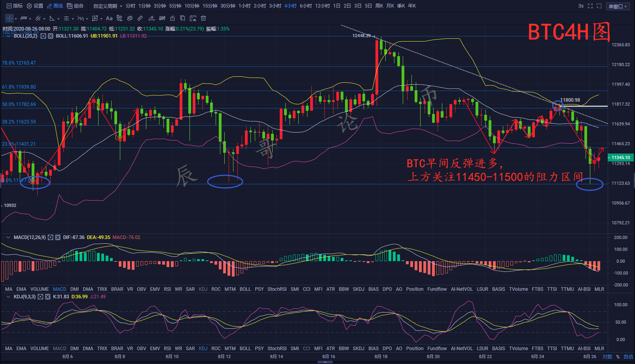Screen dimensions: 635x364
Task: Switch to the 1小时 timeframe
Action: click(x=244, y=6)
